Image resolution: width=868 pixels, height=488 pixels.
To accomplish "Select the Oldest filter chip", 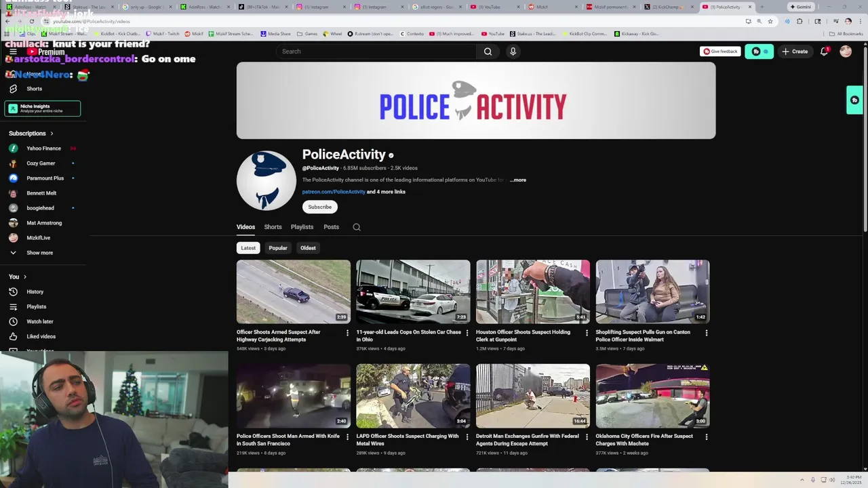I will pos(308,248).
